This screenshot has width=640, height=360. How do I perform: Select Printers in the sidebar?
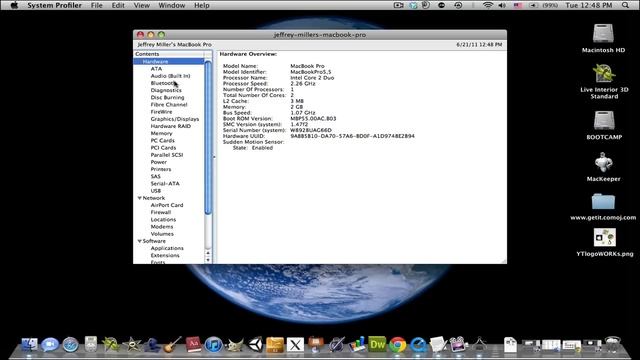pyautogui.click(x=161, y=169)
